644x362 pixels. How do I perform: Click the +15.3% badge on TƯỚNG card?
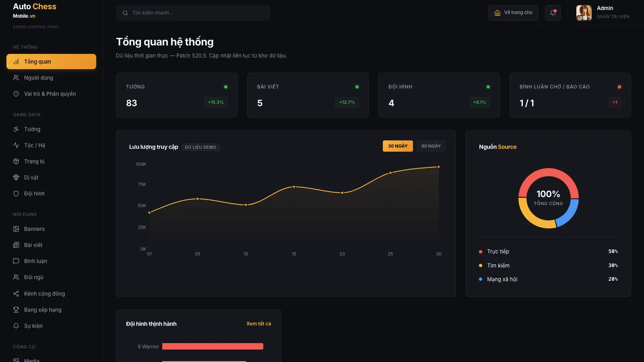pos(216,102)
